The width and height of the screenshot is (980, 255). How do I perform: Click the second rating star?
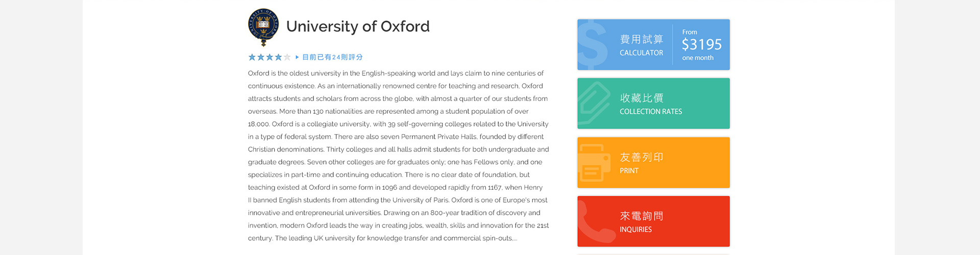[x=261, y=57]
